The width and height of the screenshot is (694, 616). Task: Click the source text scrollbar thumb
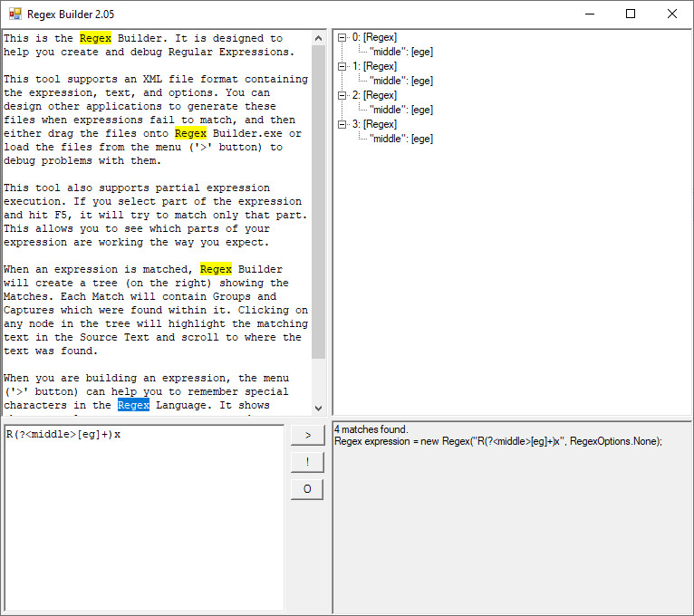[318, 201]
